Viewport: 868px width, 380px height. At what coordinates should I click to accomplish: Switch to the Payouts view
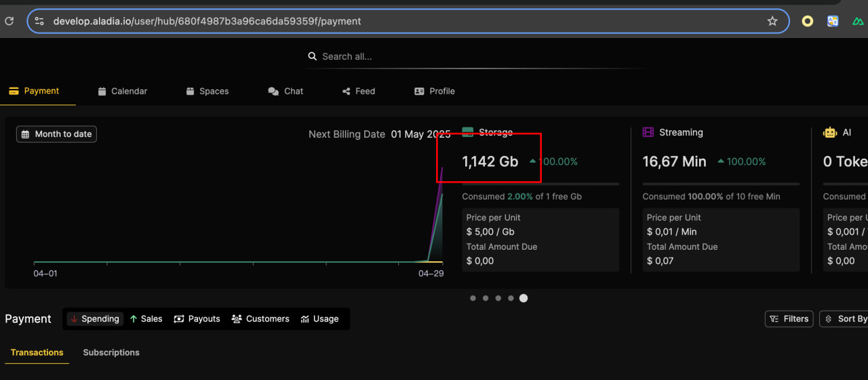[x=197, y=319]
